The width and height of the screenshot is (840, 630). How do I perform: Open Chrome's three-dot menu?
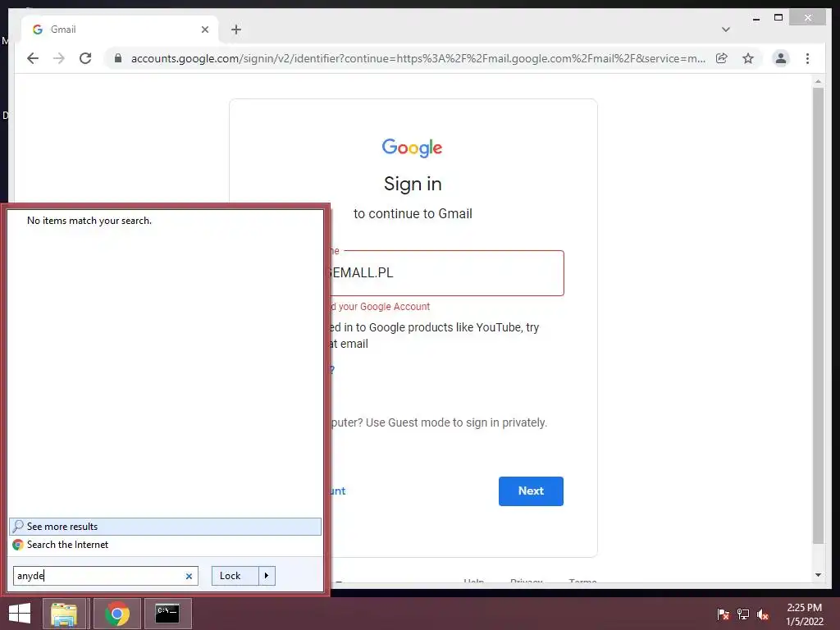(x=807, y=58)
